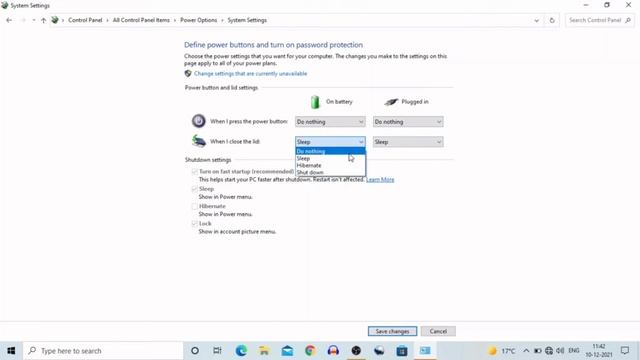Click System Settings breadcrumb
Viewport: 640px width, 360px height.
click(x=247, y=20)
